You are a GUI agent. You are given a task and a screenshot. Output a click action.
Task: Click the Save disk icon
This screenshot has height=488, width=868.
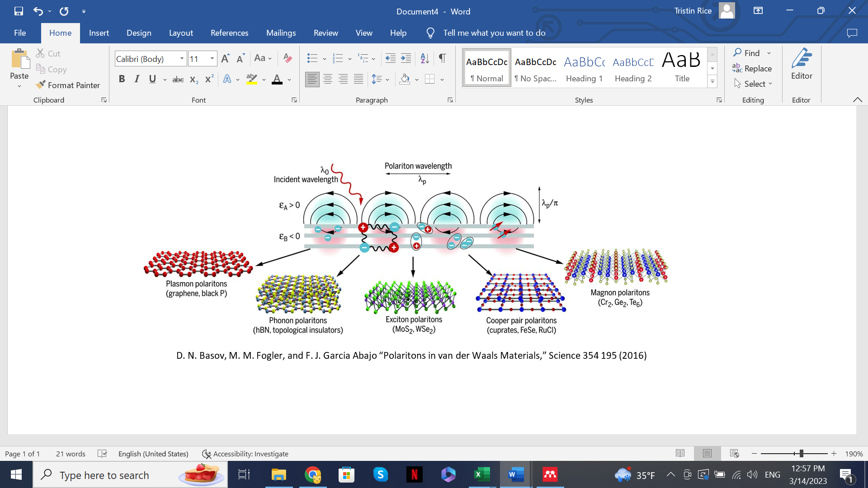click(x=19, y=11)
